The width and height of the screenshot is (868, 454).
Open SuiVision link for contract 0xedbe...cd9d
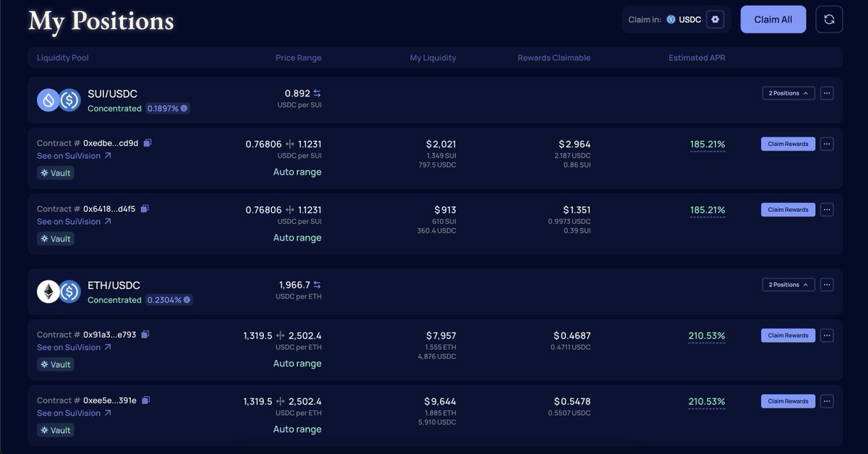tap(74, 155)
